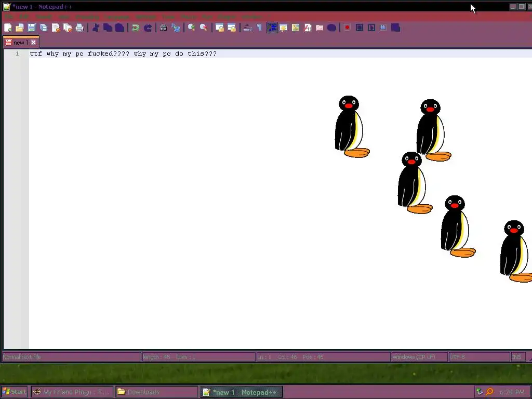Print the document using printer icon
532x399 pixels.
pos(79,28)
